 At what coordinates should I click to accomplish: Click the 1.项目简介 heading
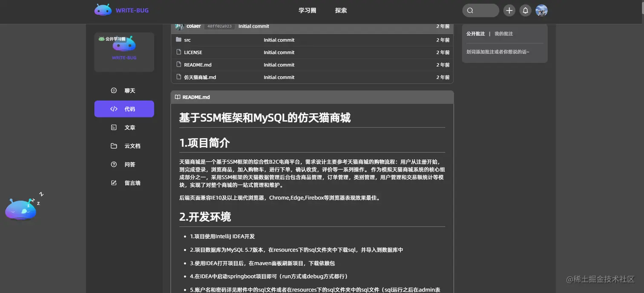204,143
